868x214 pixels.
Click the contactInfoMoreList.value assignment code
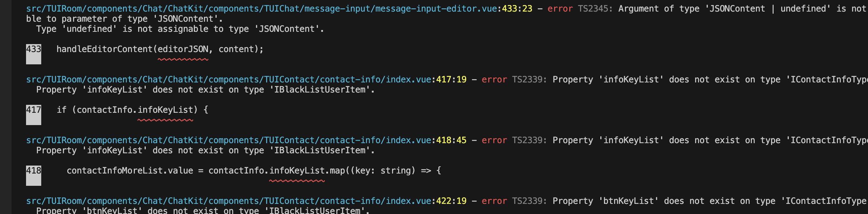pos(130,171)
